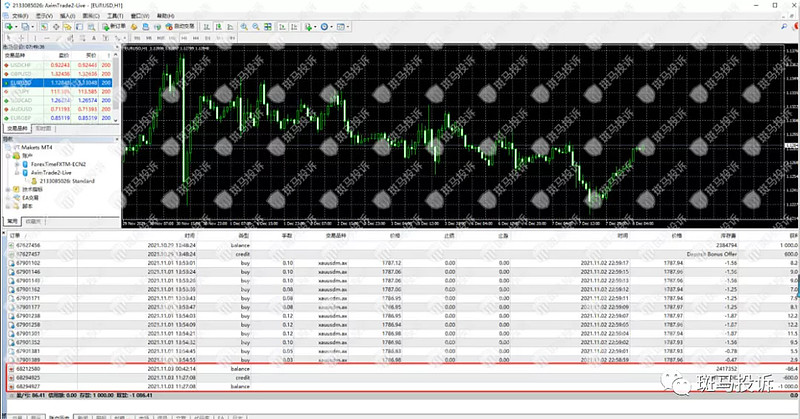Select the M1 timeframe button
The image size is (800, 419).
(137, 38)
